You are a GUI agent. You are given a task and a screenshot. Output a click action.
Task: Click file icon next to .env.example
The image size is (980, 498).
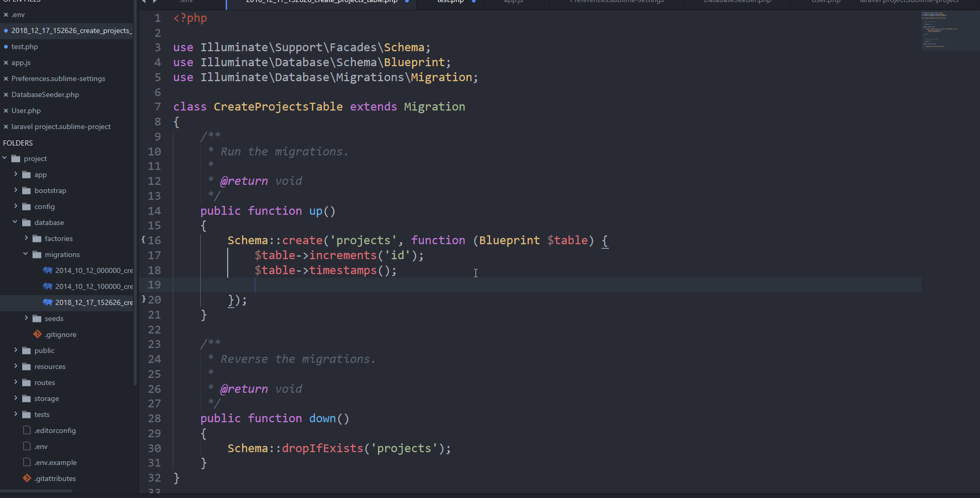[27, 462]
